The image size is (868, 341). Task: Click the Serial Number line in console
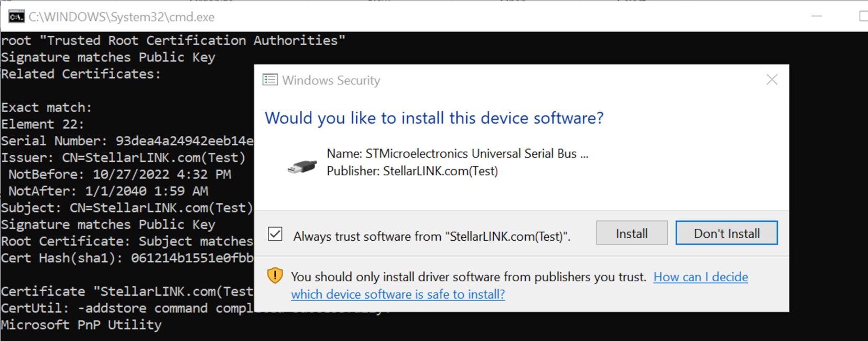(127, 141)
